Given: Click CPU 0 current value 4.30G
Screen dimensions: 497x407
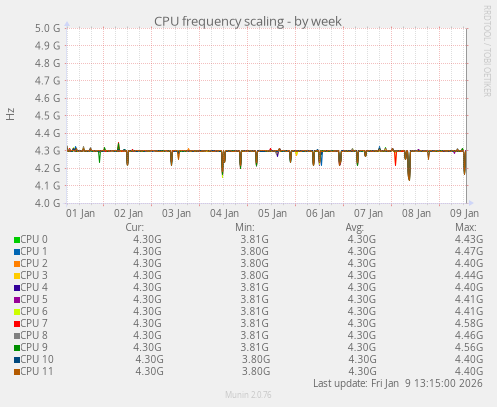Looking at the screenshot, I should 147,239.
